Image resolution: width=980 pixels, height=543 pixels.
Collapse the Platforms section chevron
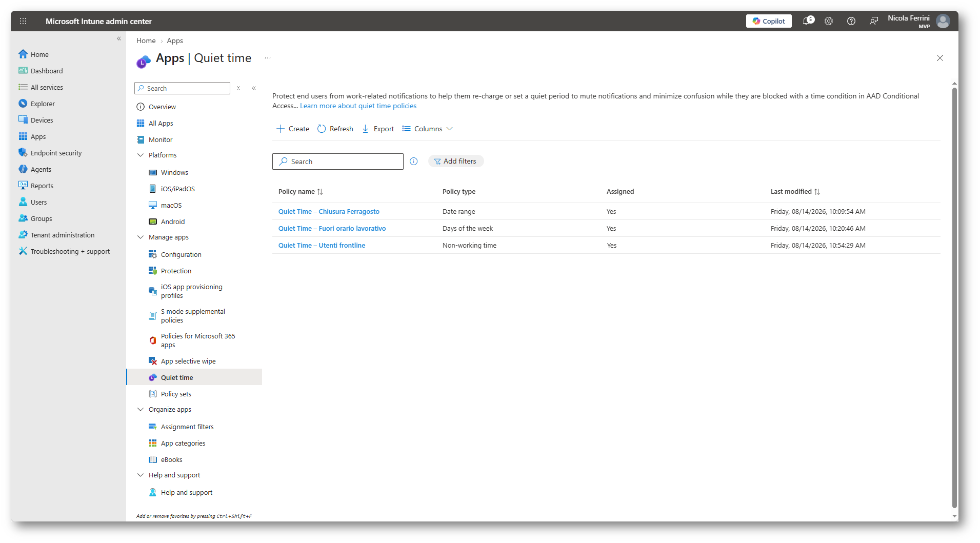tap(141, 155)
